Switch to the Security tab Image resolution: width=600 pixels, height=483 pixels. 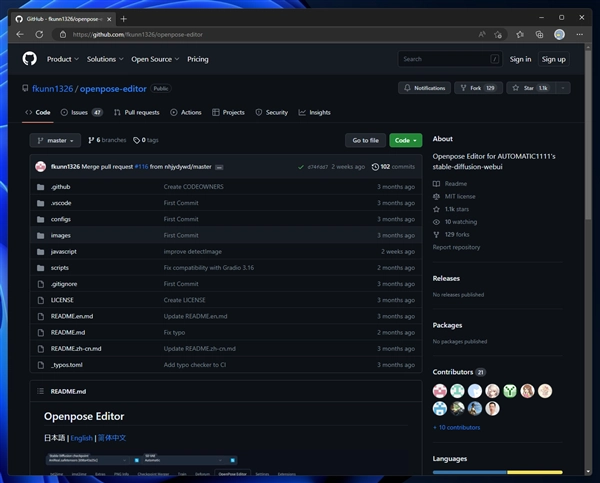[271, 112]
